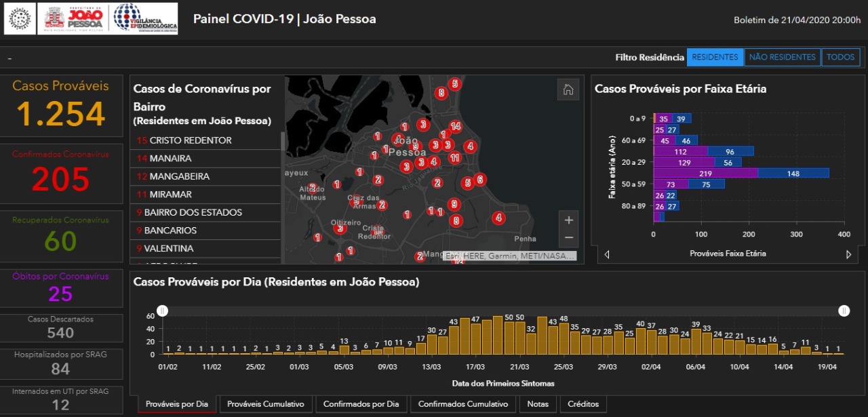Click the purple age bar labeled 219
This screenshot has width=868, height=417.
pos(706,173)
